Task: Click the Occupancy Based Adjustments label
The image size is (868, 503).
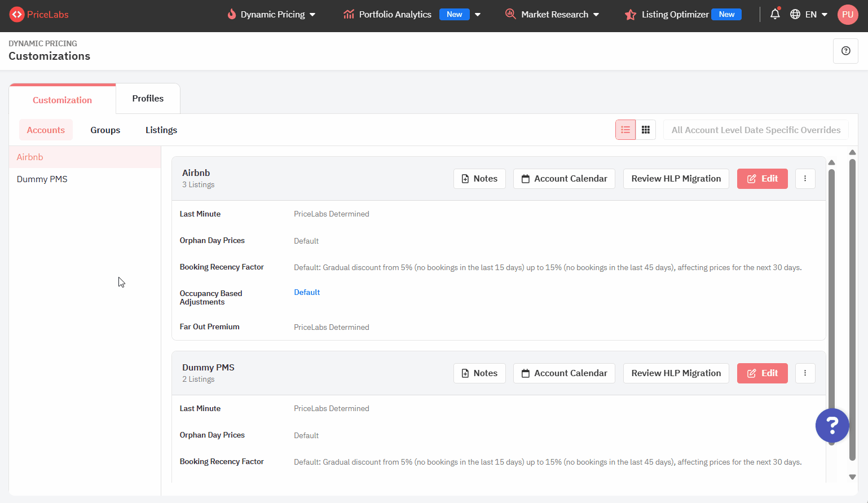Action: pyautogui.click(x=211, y=298)
